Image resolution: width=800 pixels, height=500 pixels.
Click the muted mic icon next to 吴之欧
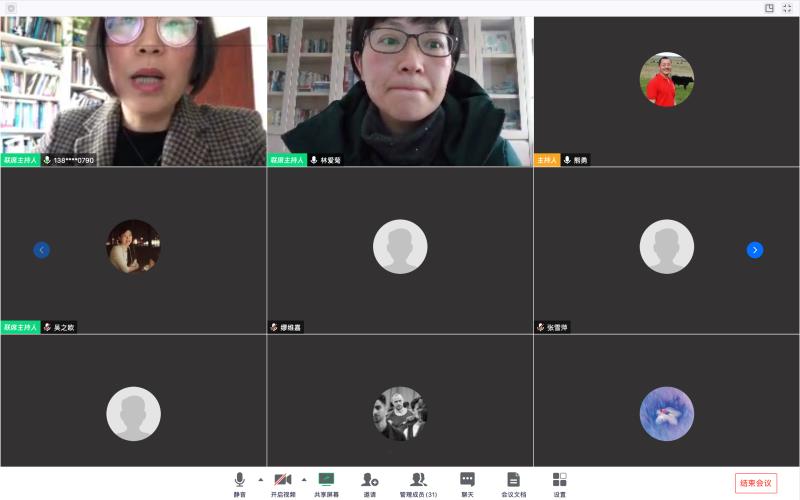point(47,327)
